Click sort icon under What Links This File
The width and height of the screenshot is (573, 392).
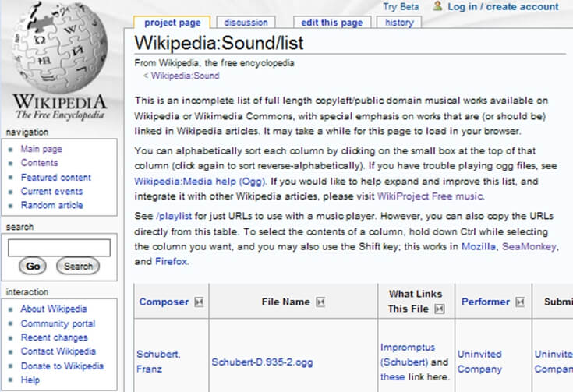pos(440,309)
